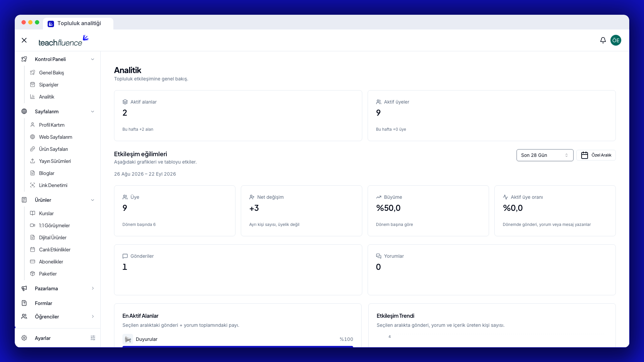The width and height of the screenshot is (644, 362).
Task: Click the Sayfalarım globe icon
Action: coord(24,112)
